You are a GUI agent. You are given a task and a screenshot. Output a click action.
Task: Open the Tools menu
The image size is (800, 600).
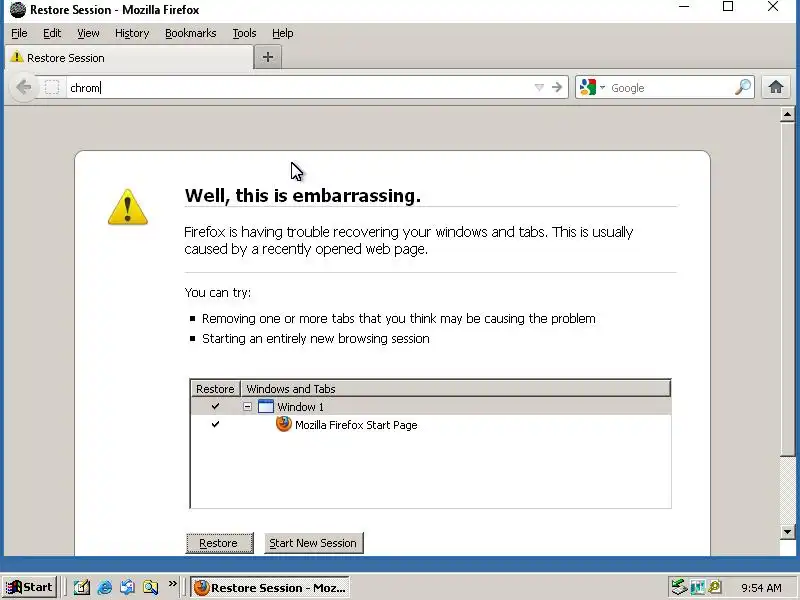(244, 33)
